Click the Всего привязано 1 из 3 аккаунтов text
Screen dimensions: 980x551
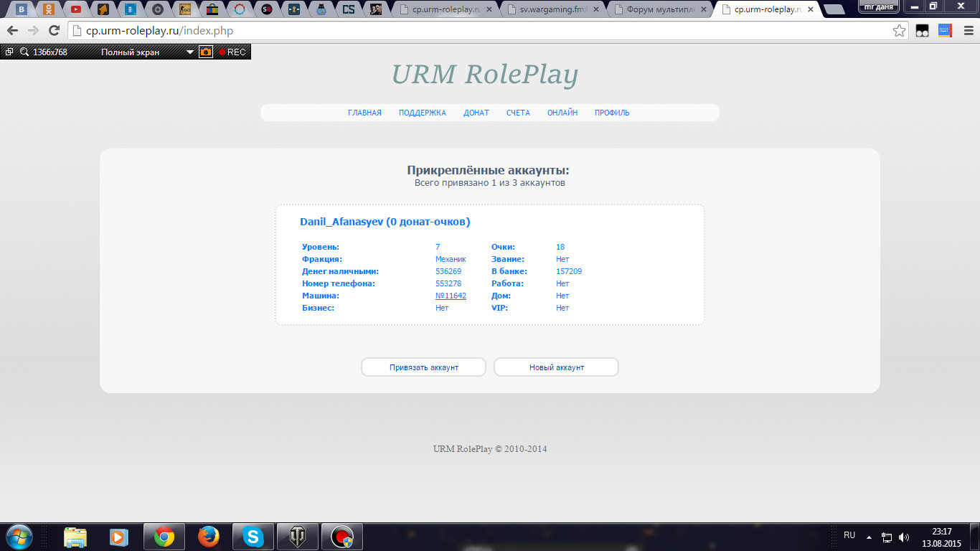click(490, 183)
